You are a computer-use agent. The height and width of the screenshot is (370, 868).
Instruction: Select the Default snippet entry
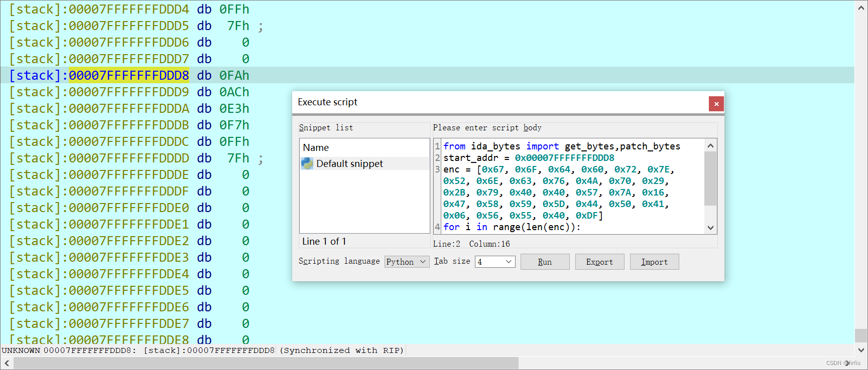(x=364, y=163)
